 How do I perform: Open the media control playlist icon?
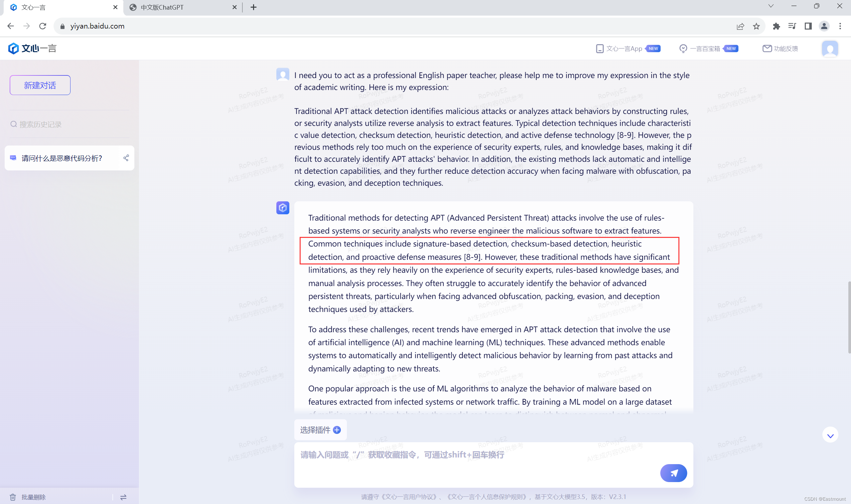click(792, 26)
